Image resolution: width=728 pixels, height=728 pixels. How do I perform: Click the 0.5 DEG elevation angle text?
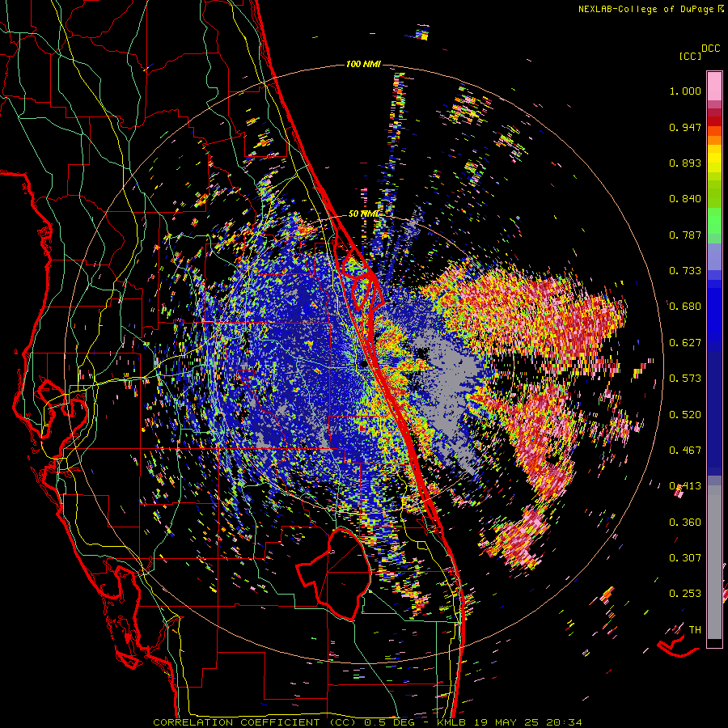pos(390,722)
